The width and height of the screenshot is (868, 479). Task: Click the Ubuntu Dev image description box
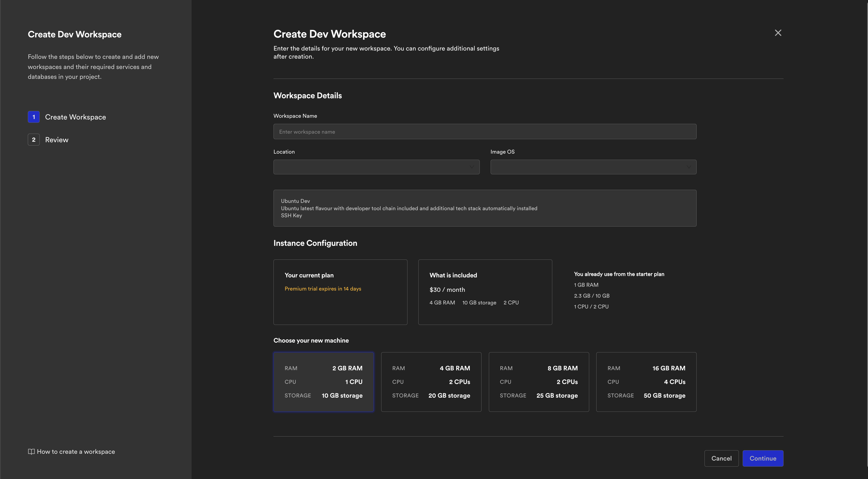pyautogui.click(x=485, y=208)
